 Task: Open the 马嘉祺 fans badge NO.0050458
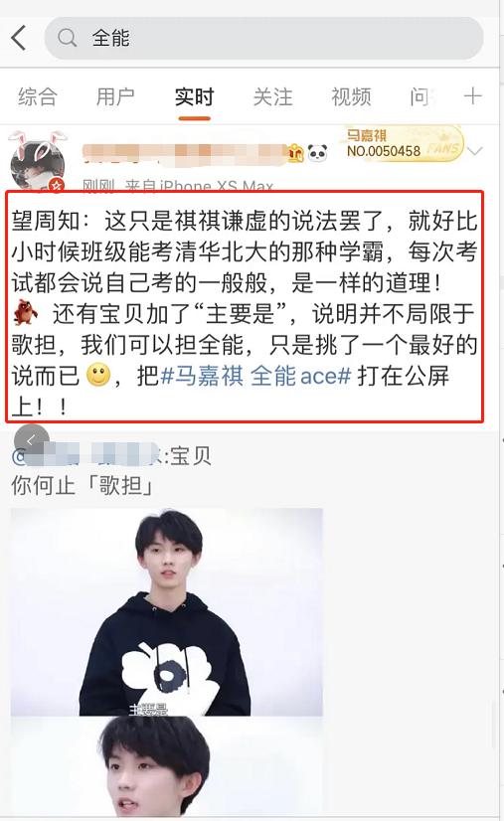403,143
